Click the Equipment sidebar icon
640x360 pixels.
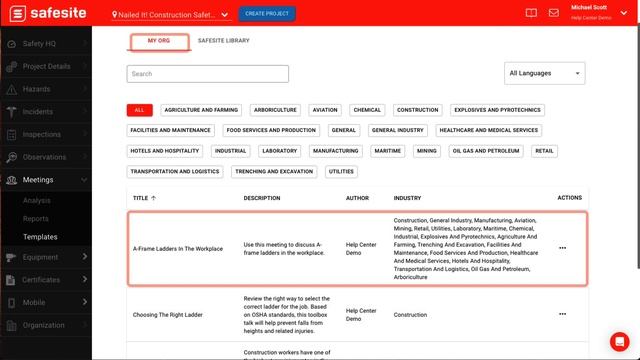coord(11,257)
